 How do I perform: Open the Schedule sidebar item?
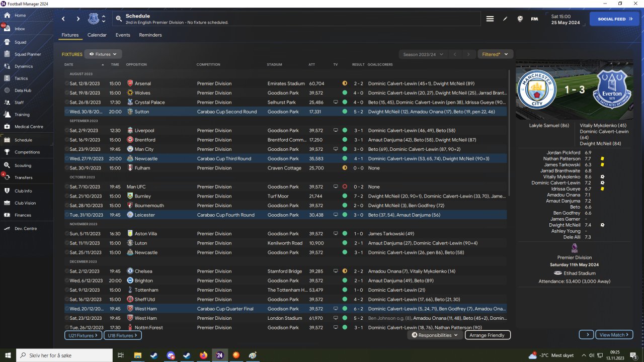27,140
